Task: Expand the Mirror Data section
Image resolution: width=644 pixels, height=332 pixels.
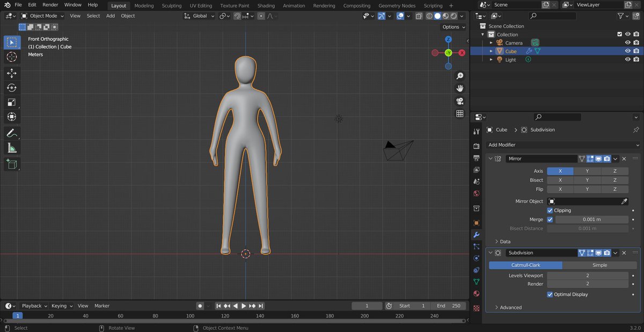Action: point(502,242)
